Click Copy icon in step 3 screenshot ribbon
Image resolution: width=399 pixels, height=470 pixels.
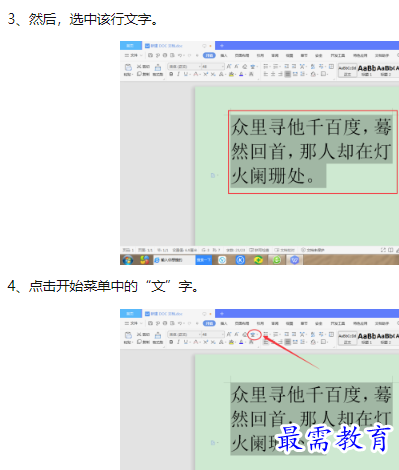(139, 74)
